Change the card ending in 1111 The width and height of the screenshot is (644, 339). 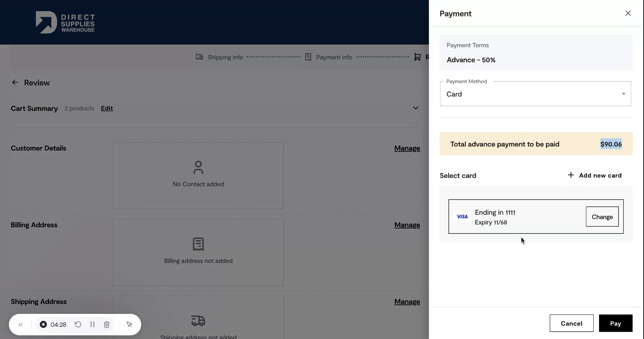[601, 216]
